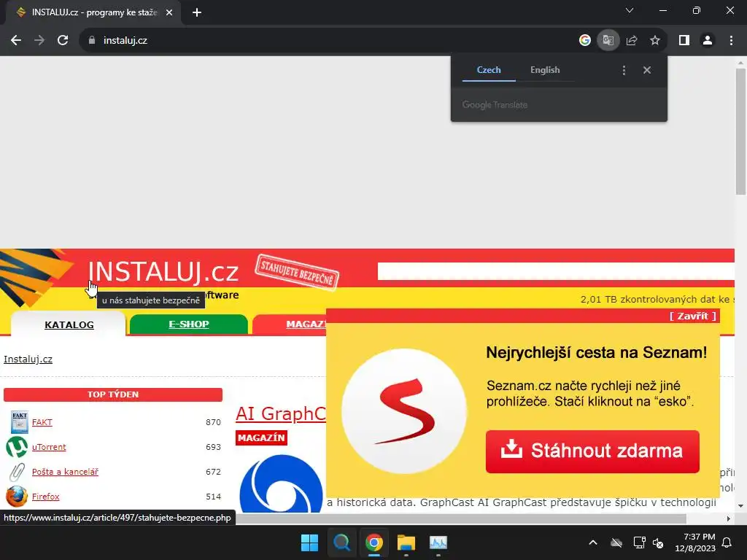Open the KATALOG tab
The width and height of the screenshot is (747, 560).
coord(69,324)
